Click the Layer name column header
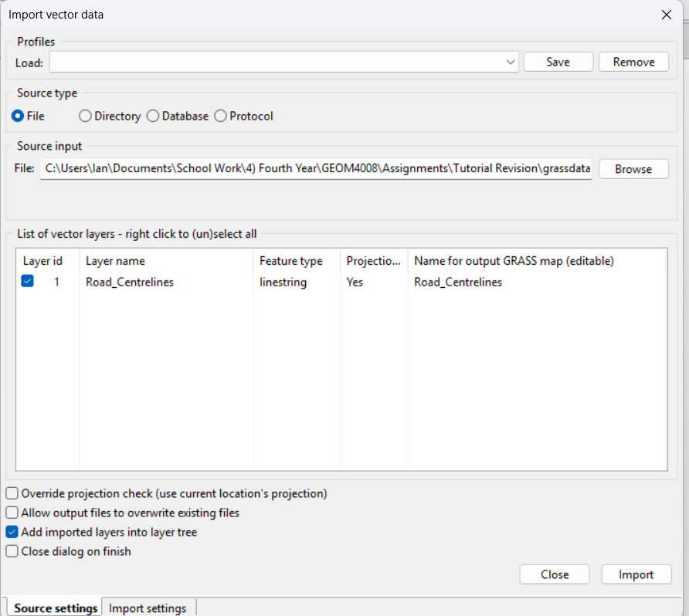Viewport: 689px width, 616px height. 115,261
